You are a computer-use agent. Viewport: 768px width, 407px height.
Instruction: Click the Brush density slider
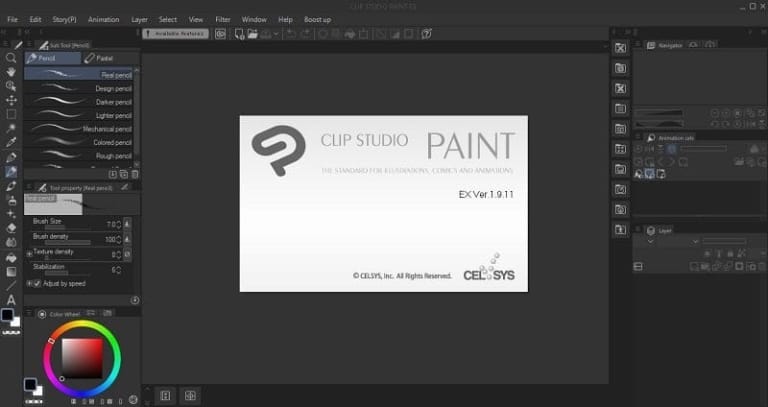click(x=67, y=243)
